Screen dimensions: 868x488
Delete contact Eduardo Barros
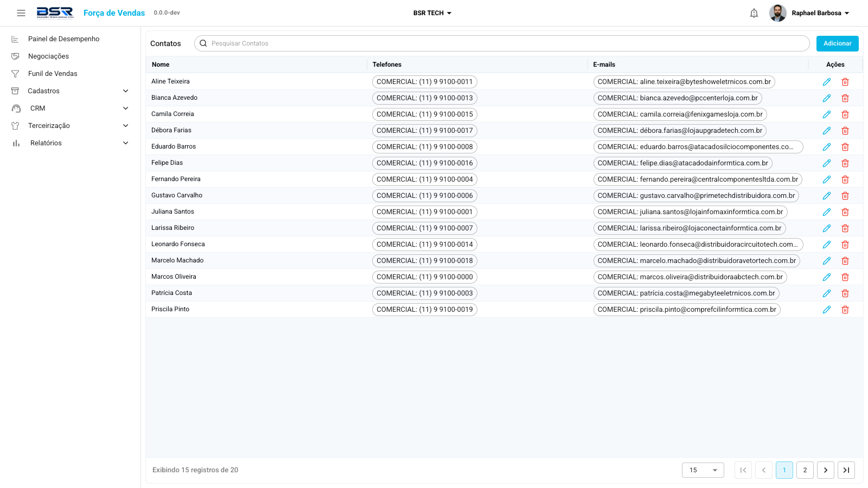[845, 147]
